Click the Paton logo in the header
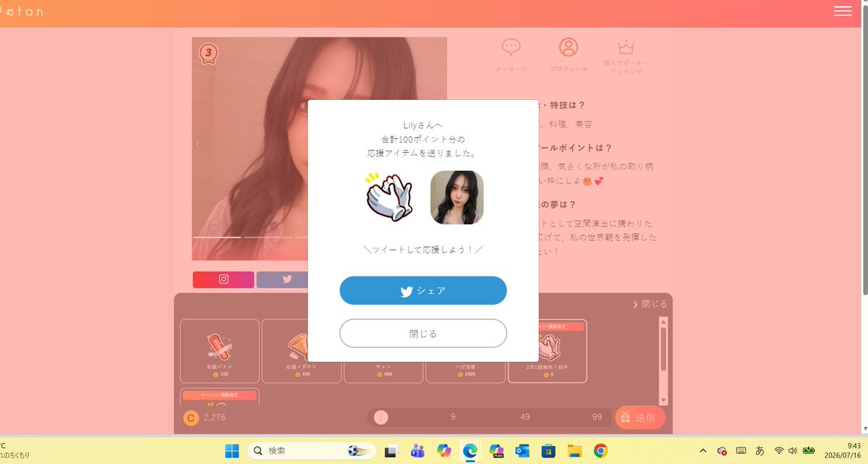This screenshot has width=868, height=464. point(22,12)
